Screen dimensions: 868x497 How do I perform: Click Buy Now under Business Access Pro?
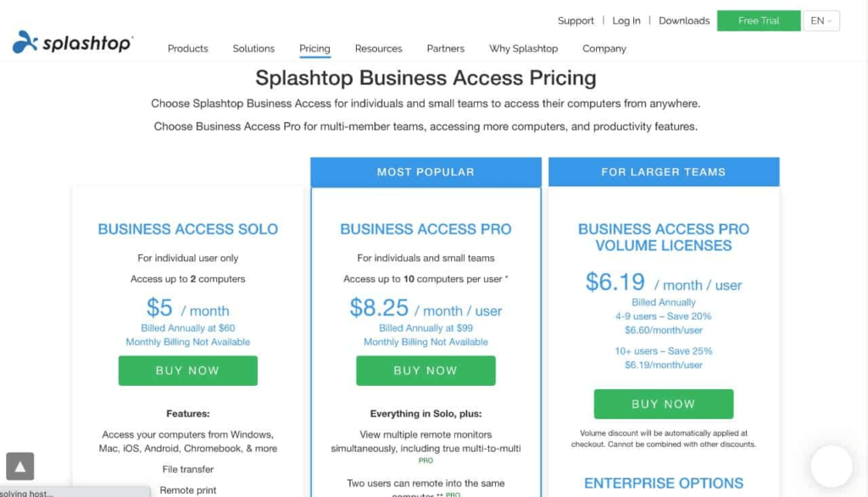(426, 371)
